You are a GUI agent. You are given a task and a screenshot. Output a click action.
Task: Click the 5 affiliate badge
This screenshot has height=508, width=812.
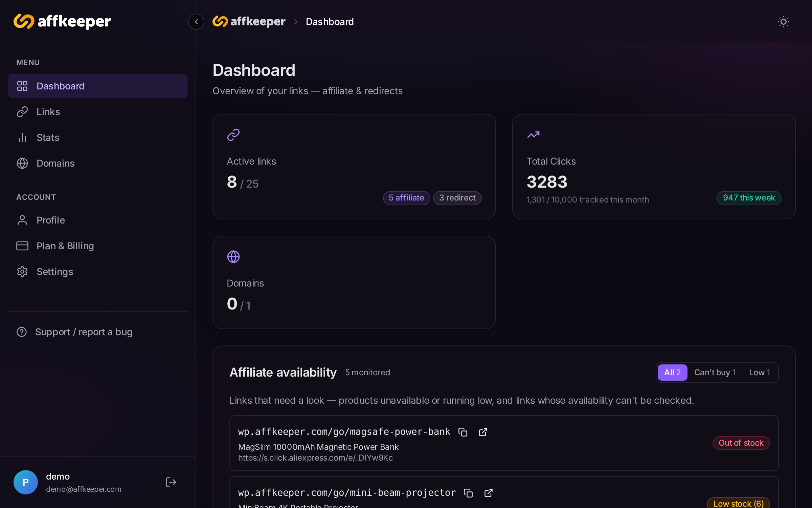[406, 198]
